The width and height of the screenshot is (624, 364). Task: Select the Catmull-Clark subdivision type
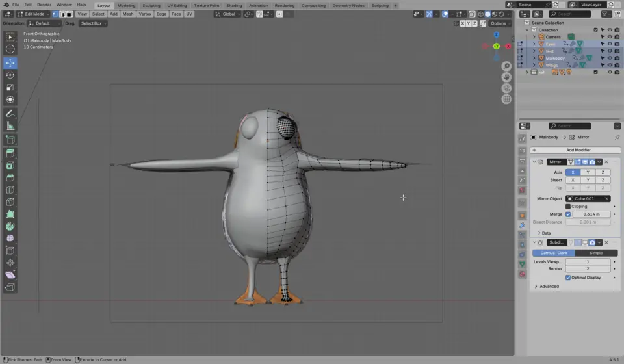[x=554, y=253]
